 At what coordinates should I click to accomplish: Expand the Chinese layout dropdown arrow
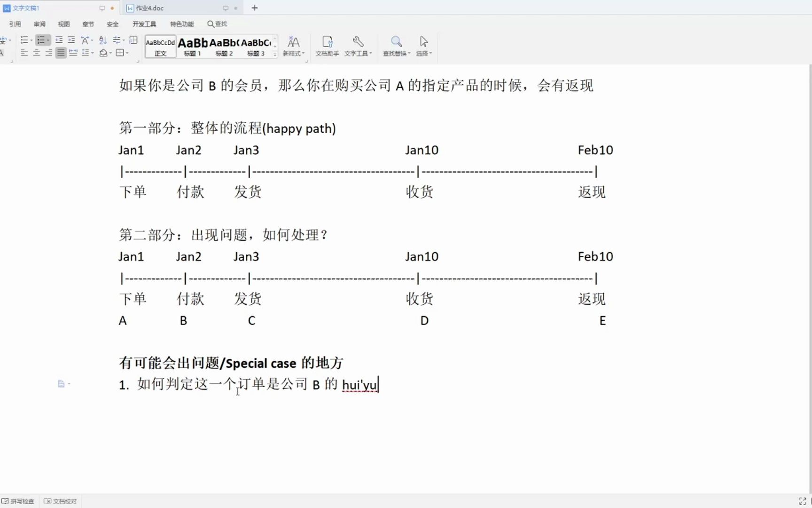pyautogui.click(x=92, y=41)
